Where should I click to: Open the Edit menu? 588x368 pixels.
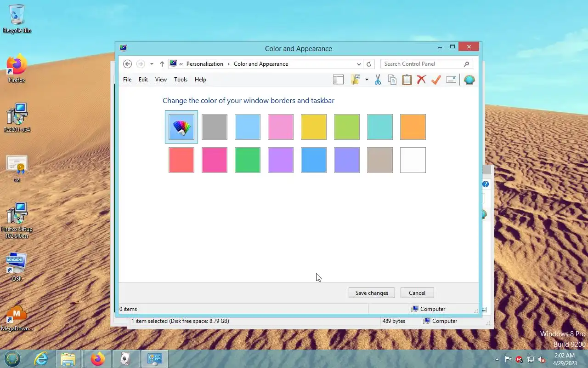pos(143,80)
